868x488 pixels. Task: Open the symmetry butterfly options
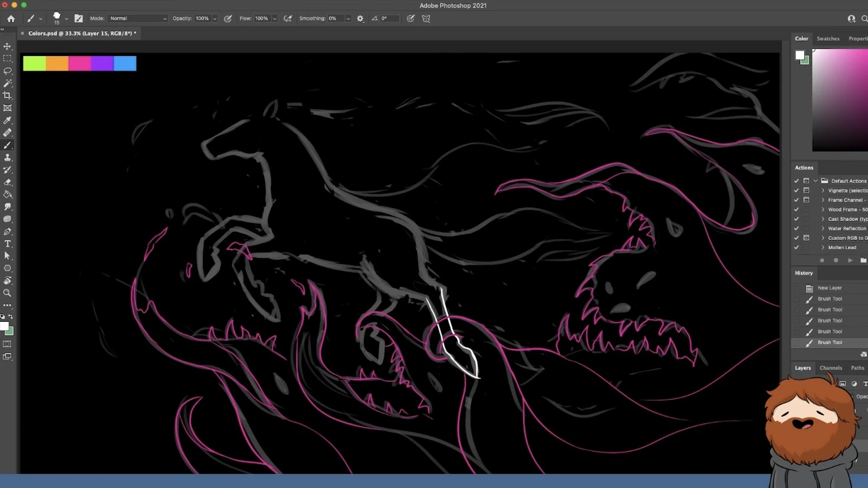pos(426,19)
